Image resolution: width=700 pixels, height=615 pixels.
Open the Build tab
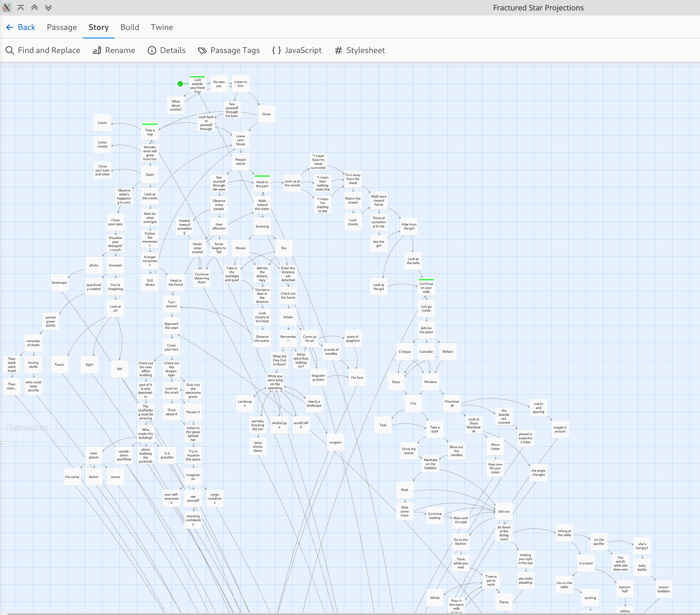[x=130, y=27]
